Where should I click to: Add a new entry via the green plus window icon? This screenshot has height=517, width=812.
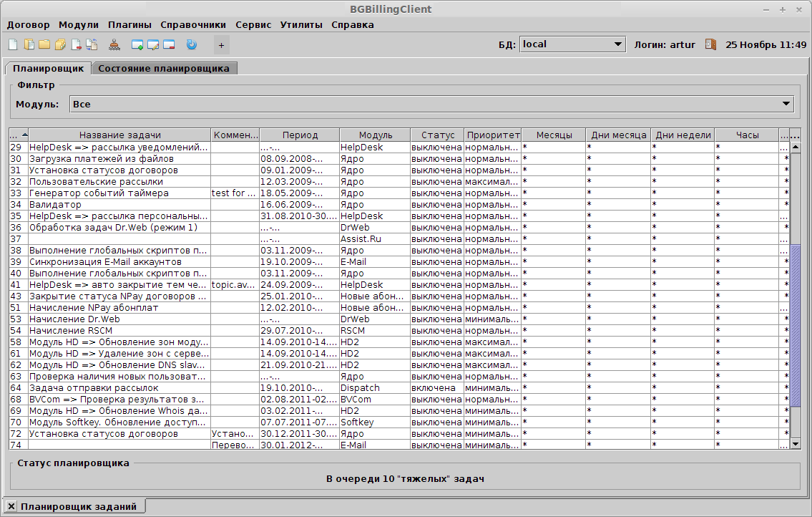tap(137, 44)
